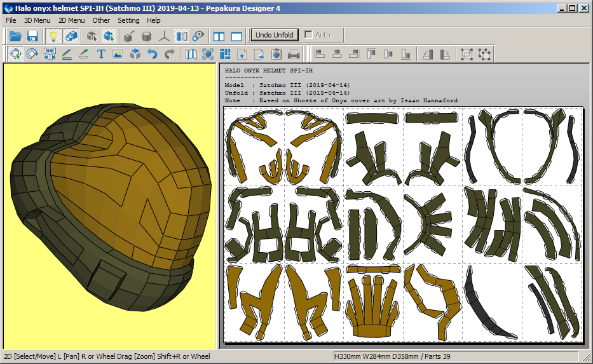This screenshot has width=593, height=364.
Task: Click the align top icon
Action: pyautogui.click(x=371, y=54)
